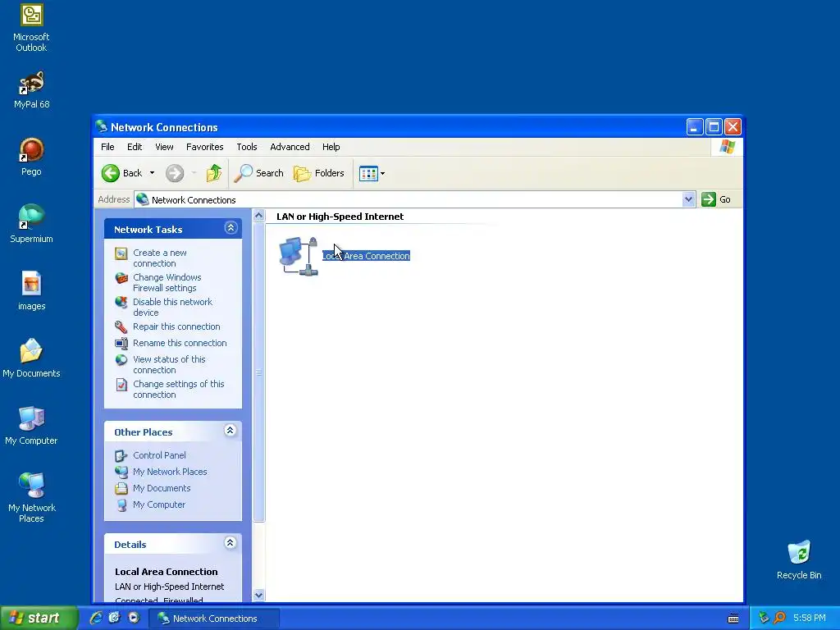The width and height of the screenshot is (840, 630).
Task: Open the Help menu
Action: tap(331, 147)
